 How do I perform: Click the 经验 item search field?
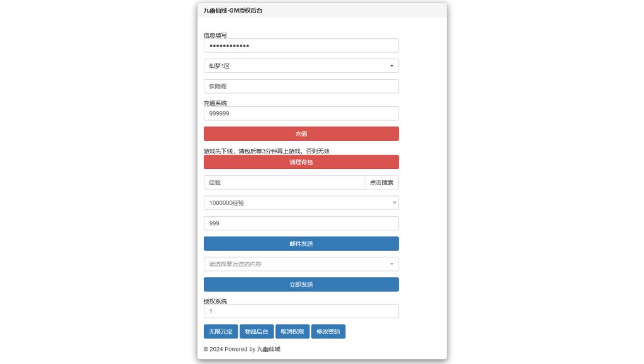tap(284, 182)
